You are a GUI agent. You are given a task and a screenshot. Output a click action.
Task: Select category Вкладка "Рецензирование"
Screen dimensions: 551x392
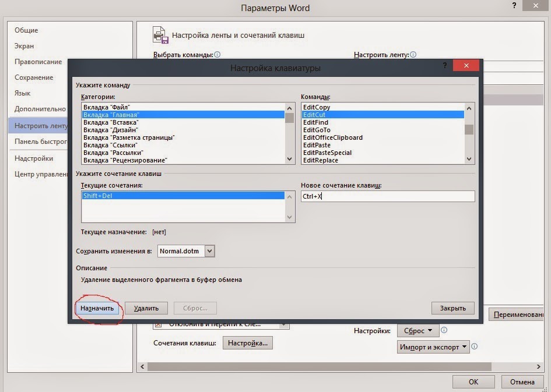coord(183,160)
